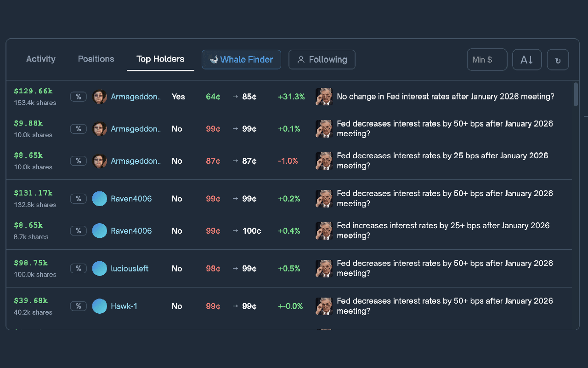The image size is (588, 368).
Task: Click the A↓ sort order button
Action: click(527, 60)
